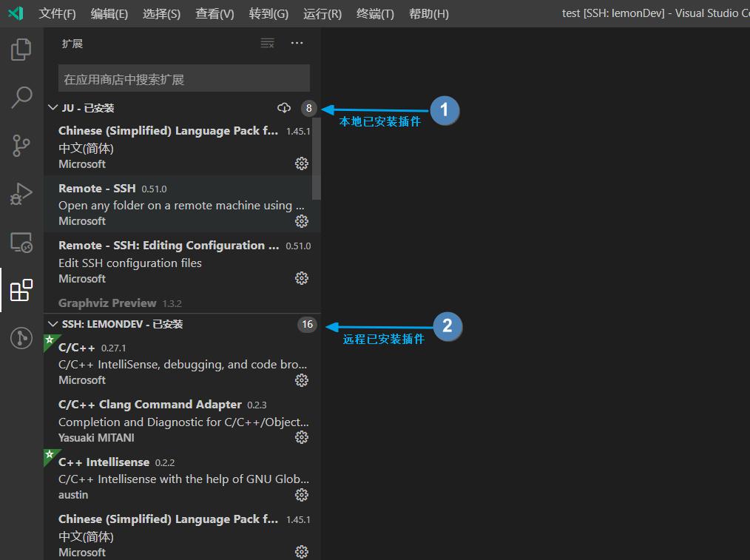
Task: Open the Source Control view
Action: tap(21, 146)
